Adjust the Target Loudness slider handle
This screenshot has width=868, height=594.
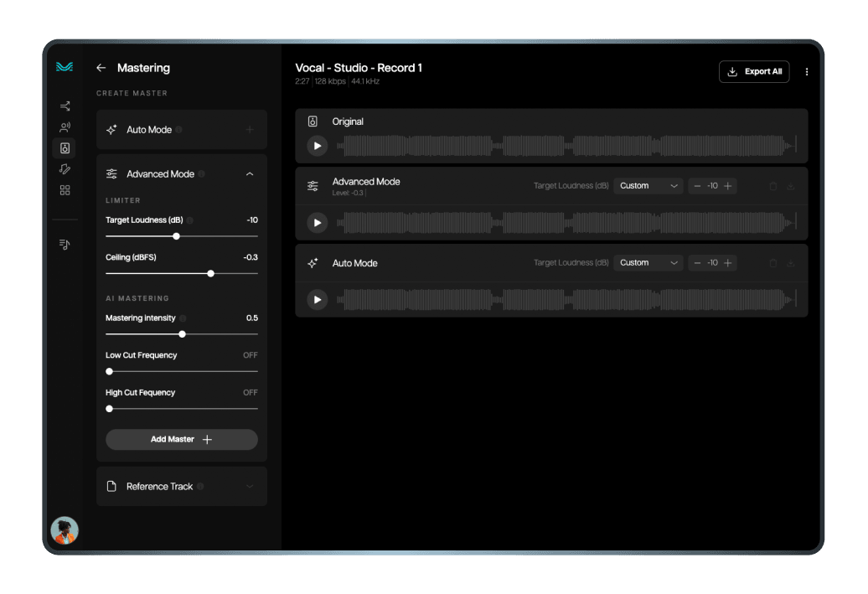[x=176, y=236]
